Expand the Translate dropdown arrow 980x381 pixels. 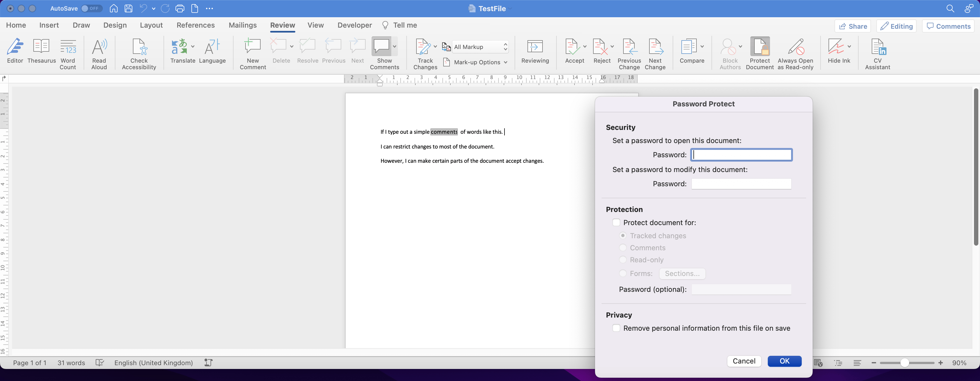[193, 46]
